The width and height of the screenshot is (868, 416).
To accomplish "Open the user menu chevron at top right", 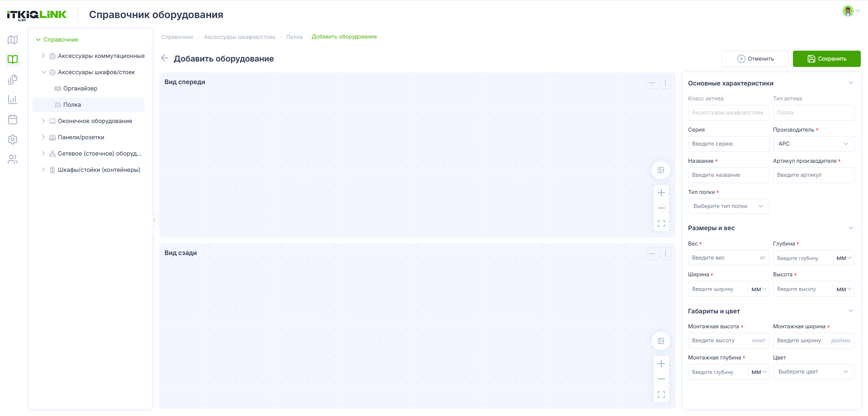I will point(858,11).
